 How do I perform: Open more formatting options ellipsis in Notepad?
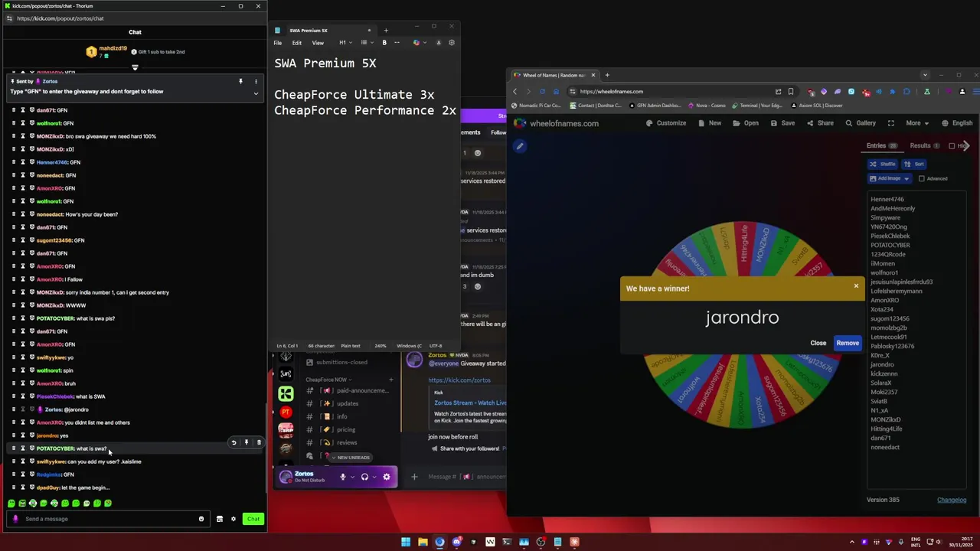[397, 43]
